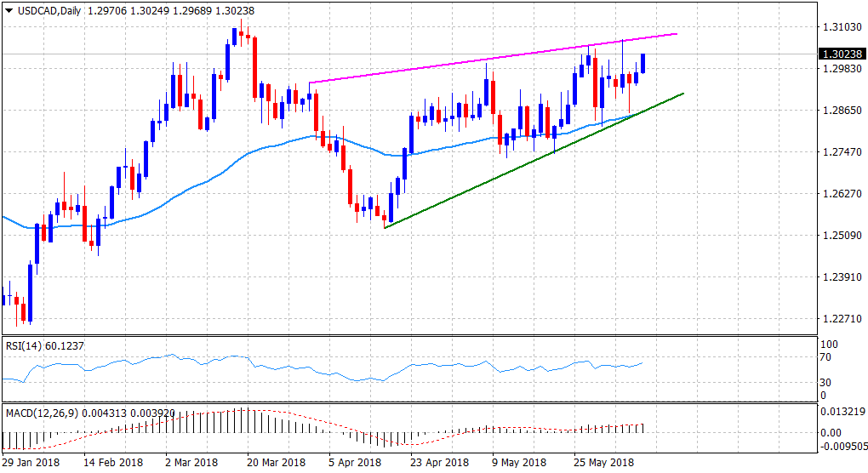Click the 1.28650 price axis label
This screenshot has height=473, width=868.
point(842,111)
